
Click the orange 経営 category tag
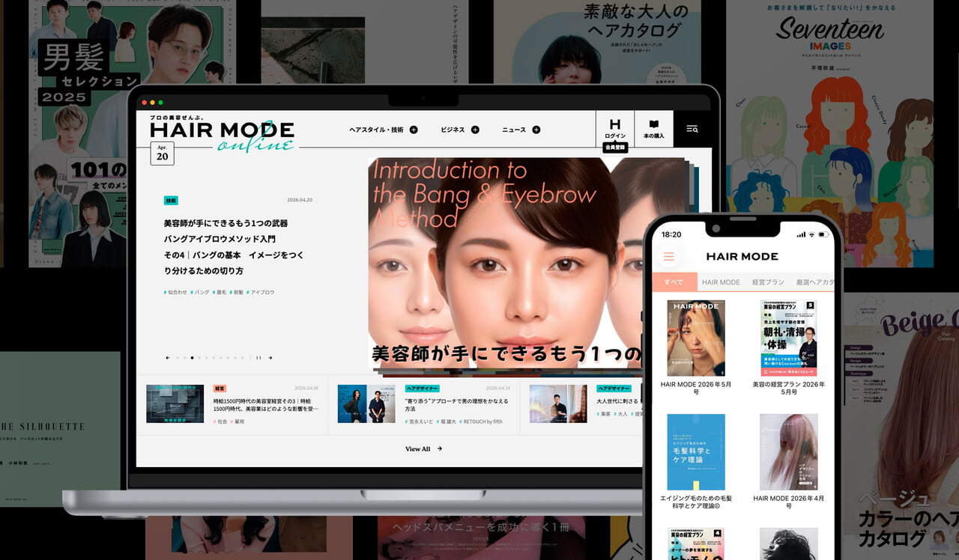click(220, 389)
